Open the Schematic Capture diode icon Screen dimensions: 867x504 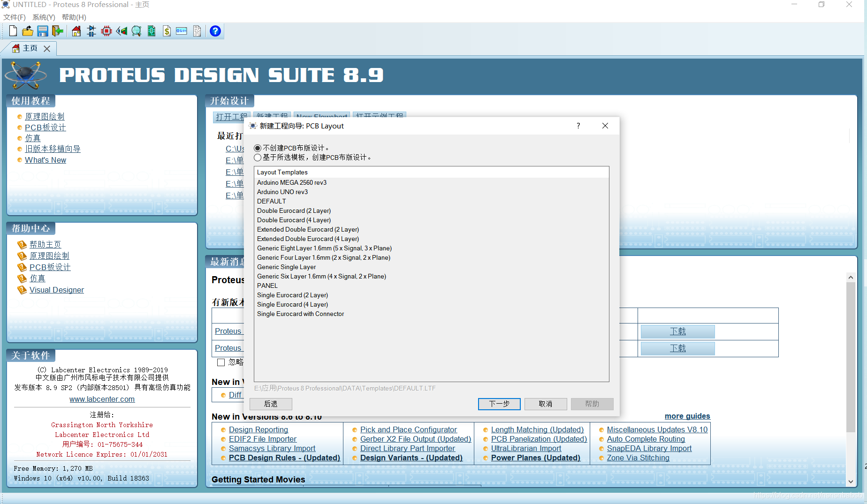tap(91, 31)
